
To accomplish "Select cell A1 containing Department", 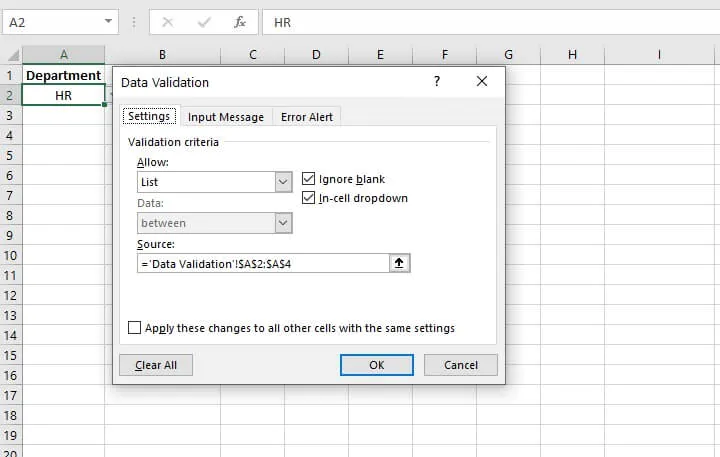I will 63,75.
